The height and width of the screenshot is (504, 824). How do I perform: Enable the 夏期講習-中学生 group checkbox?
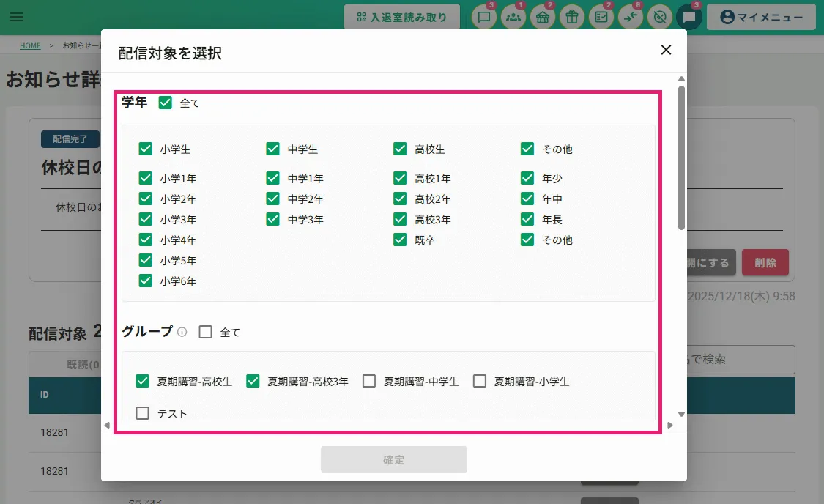(370, 381)
